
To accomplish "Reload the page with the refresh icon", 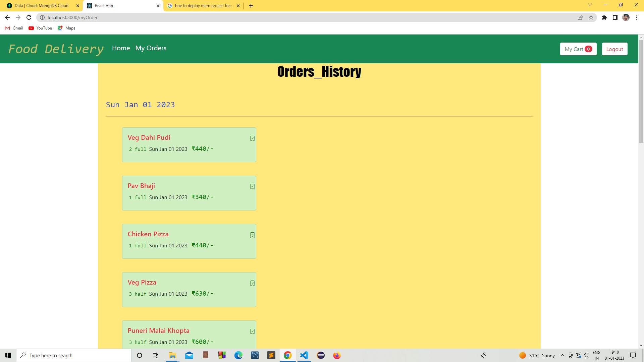I will [x=29, y=17].
